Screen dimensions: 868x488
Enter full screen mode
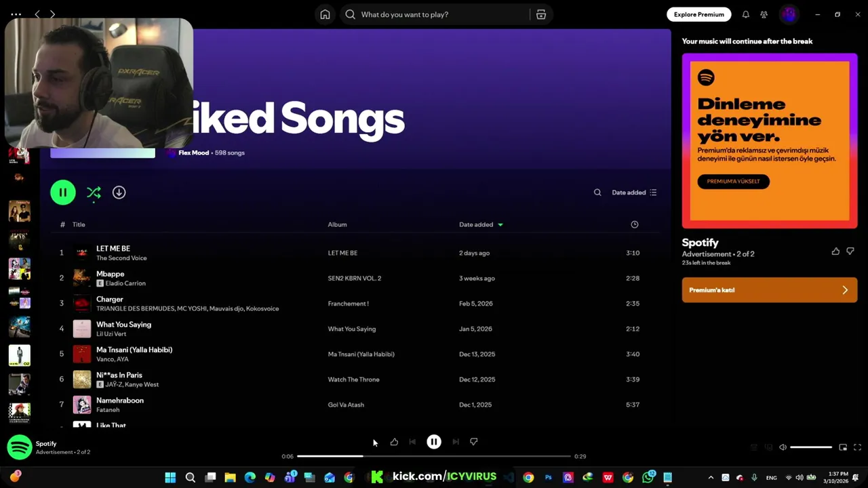857,447
